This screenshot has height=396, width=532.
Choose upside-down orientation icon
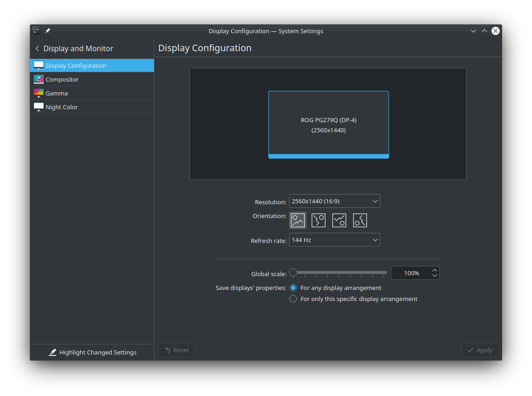pos(339,220)
